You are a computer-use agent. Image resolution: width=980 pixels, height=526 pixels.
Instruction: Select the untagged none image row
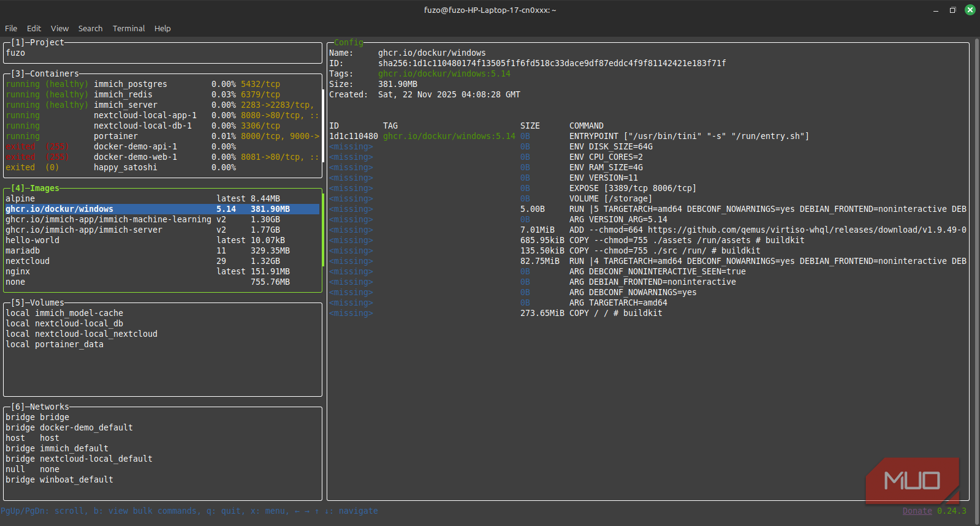[162, 282]
